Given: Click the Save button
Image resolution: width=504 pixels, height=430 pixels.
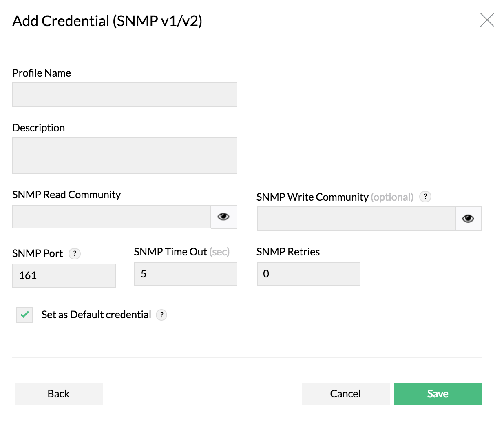Looking at the screenshot, I should (438, 394).
